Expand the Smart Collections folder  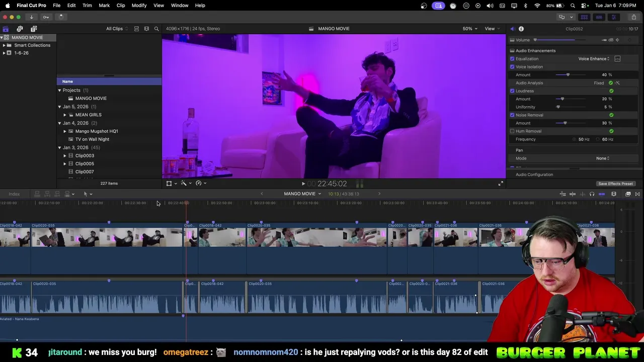click(4, 45)
